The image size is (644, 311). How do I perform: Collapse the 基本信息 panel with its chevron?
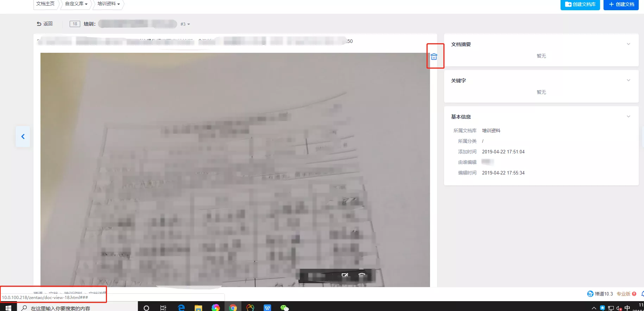[x=629, y=116]
